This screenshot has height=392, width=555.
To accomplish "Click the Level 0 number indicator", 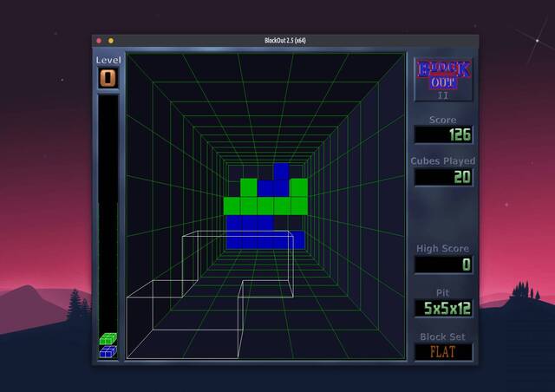I will 108,78.
